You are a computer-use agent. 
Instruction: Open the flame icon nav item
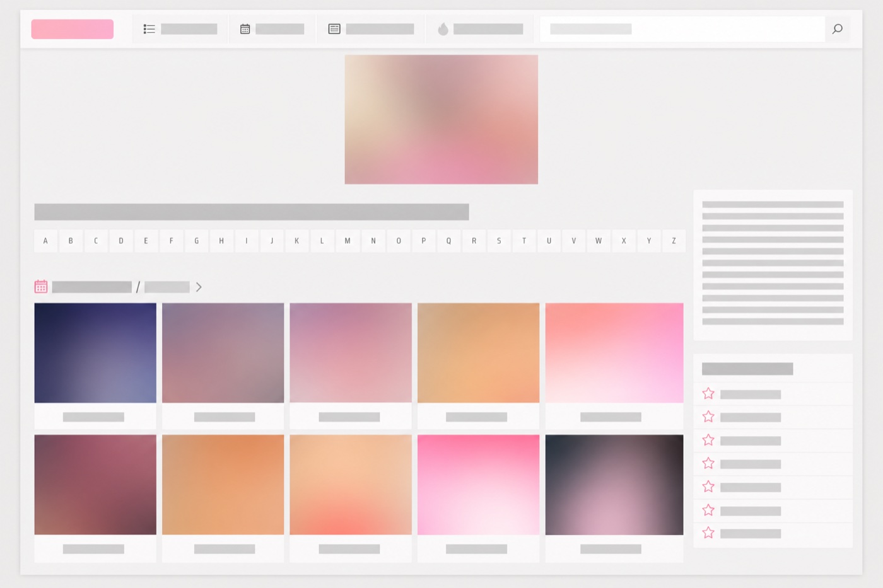480,29
